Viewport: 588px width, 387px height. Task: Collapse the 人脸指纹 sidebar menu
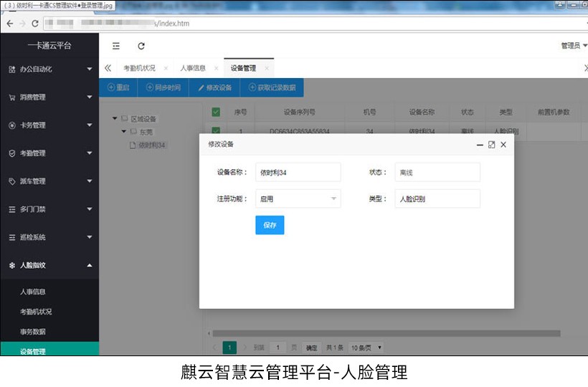click(x=49, y=265)
